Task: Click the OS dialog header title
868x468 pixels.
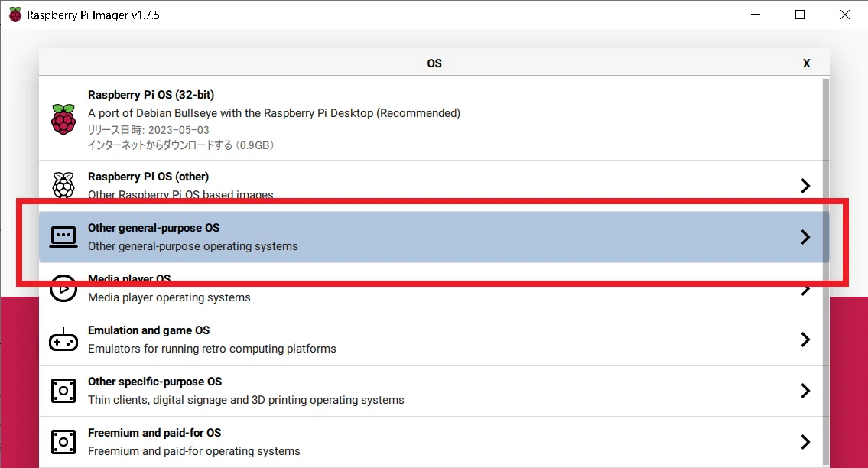Action: click(434, 63)
